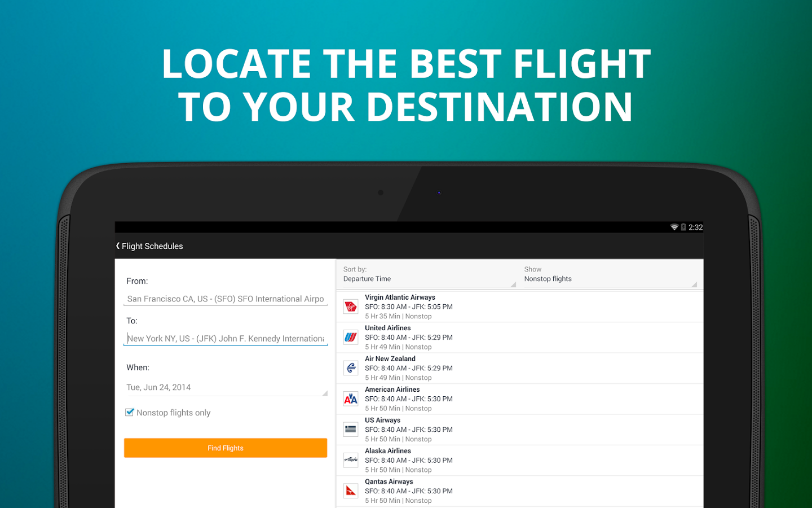Tap the Virgin Atlantic Airways logo icon
The height and width of the screenshot is (508, 812).
[x=351, y=306]
